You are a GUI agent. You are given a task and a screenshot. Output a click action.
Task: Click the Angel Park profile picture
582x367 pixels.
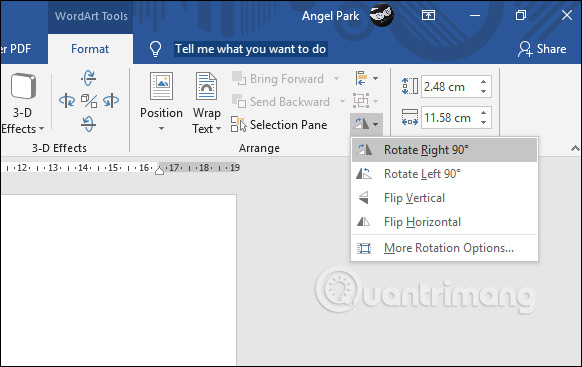(x=381, y=15)
